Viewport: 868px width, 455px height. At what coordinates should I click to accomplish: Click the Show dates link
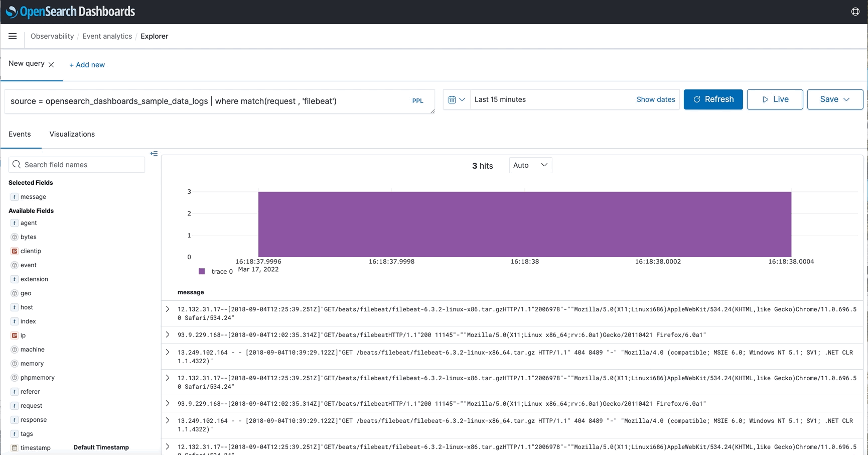click(655, 99)
